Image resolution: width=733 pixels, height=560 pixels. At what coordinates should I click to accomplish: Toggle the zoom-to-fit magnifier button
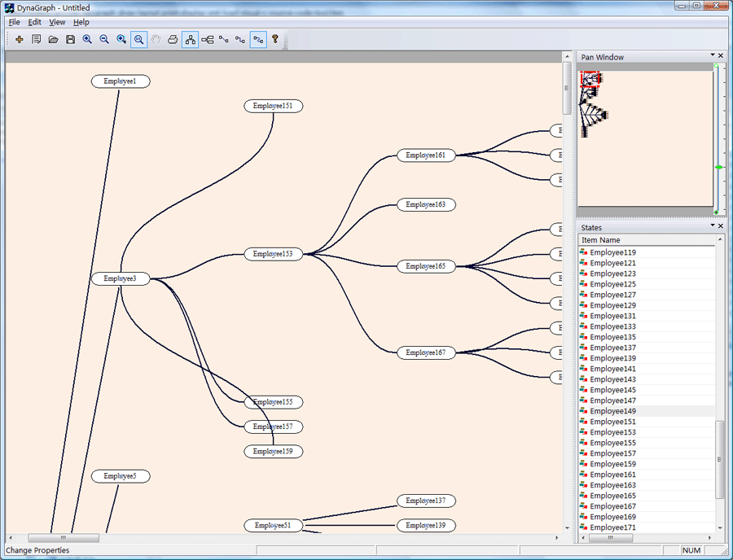138,39
